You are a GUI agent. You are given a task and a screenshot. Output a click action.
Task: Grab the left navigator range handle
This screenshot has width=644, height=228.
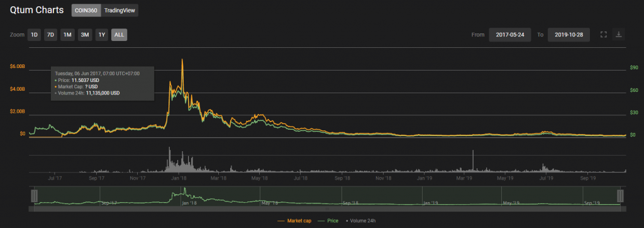click(35, 195)
